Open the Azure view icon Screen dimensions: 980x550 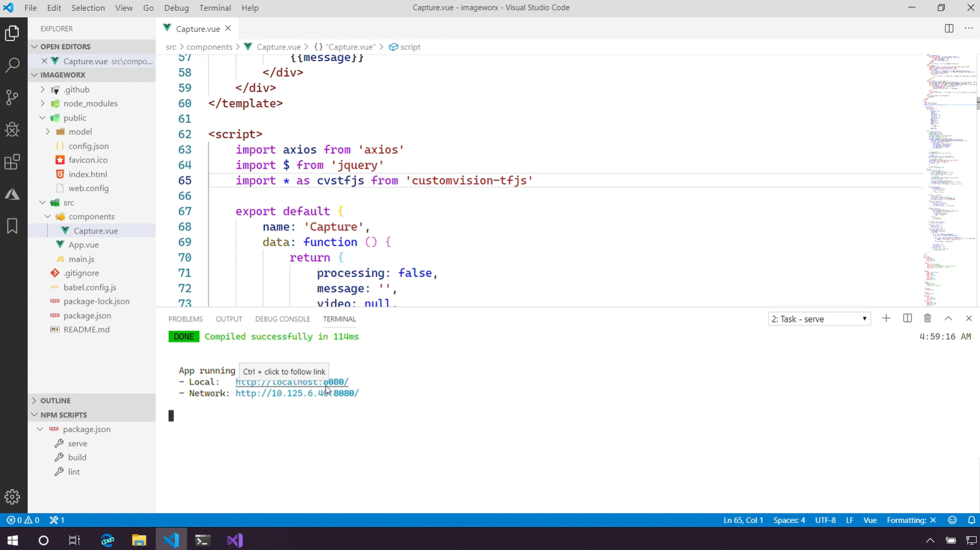click(12, 194)
